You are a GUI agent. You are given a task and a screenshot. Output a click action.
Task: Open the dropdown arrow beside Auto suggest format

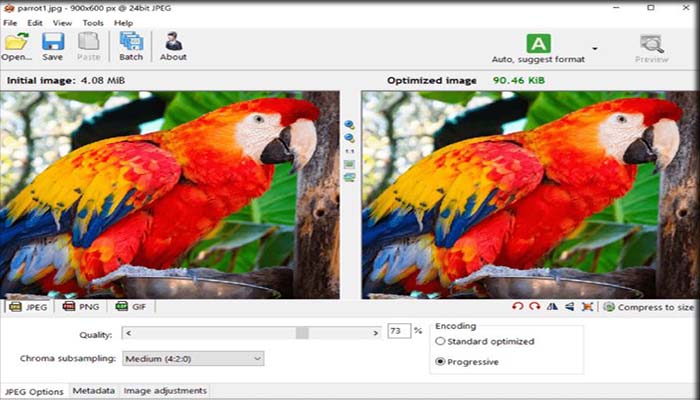(x=595, y=49)
